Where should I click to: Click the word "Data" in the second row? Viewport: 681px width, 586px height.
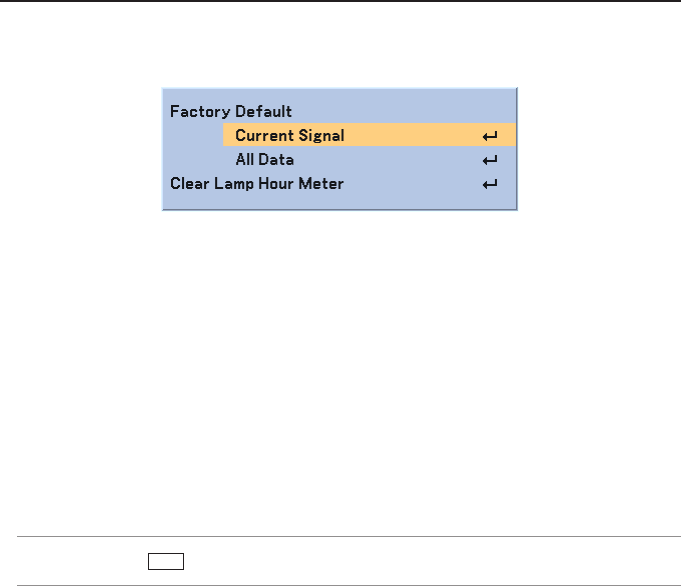pyautogui.click(x=277, y=160)
